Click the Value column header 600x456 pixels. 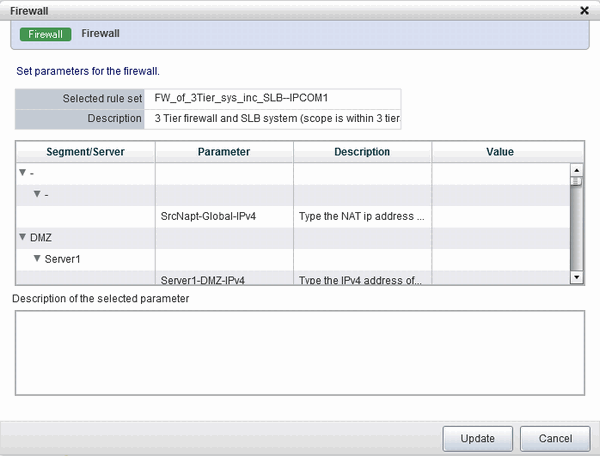pyautogui.click(x=500, y=152)
